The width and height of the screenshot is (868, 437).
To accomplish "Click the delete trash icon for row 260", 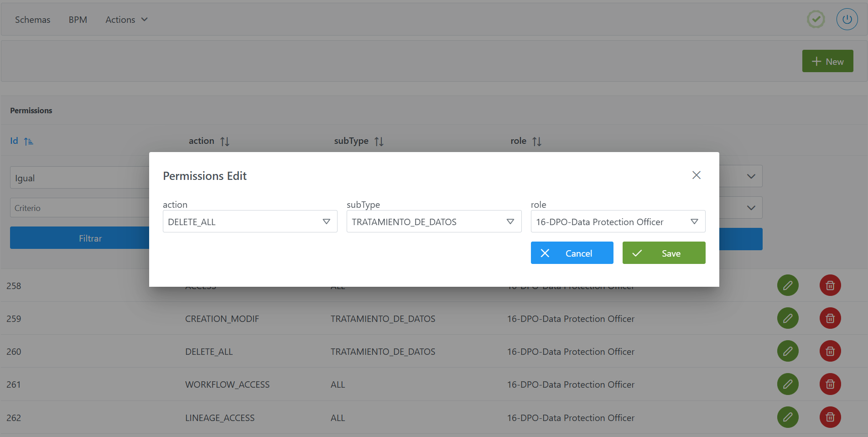I will pyautogui.click(x=830, y=351).
